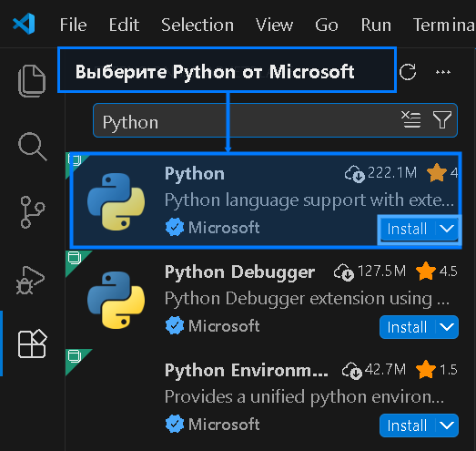Click 'Python Debugger extension using ...' description
476x451 pixels.
(307, 299)
